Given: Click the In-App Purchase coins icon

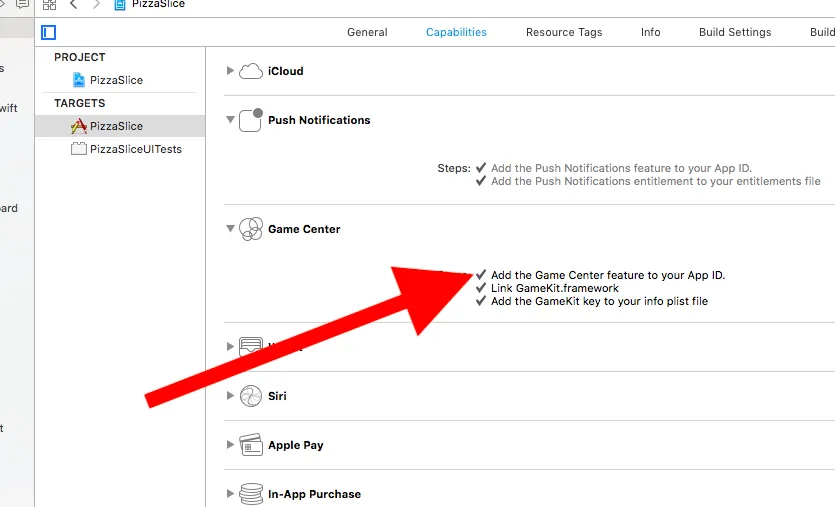Looking at the screenshot, I should pos(250,494).
